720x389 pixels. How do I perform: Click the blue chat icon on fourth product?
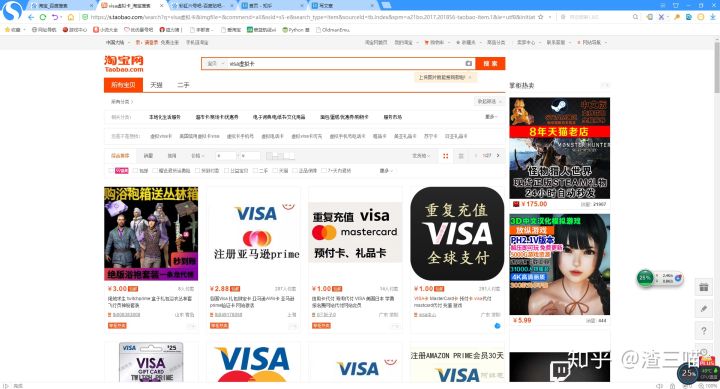(497, 326)
